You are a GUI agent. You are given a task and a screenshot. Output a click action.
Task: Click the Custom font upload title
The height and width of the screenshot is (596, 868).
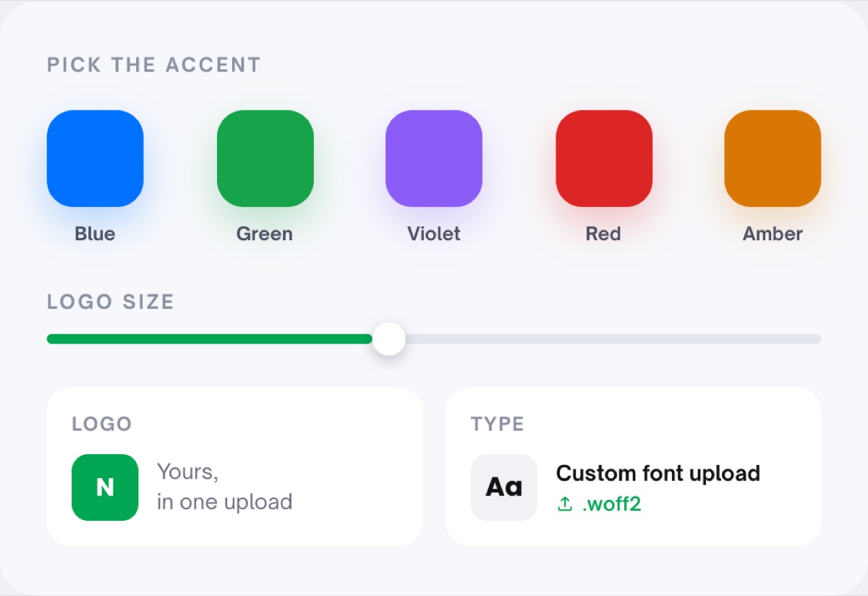(x=658, y=473)
